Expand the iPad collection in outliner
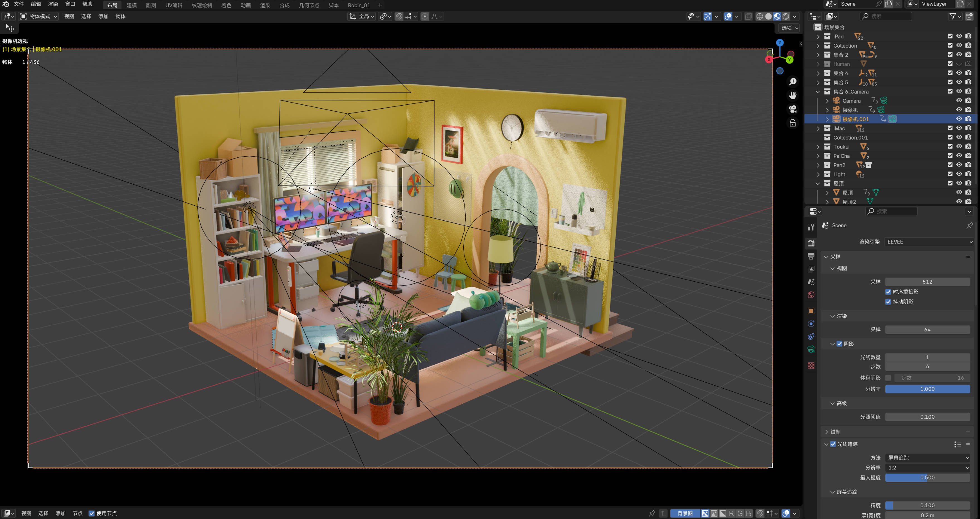 818,36
